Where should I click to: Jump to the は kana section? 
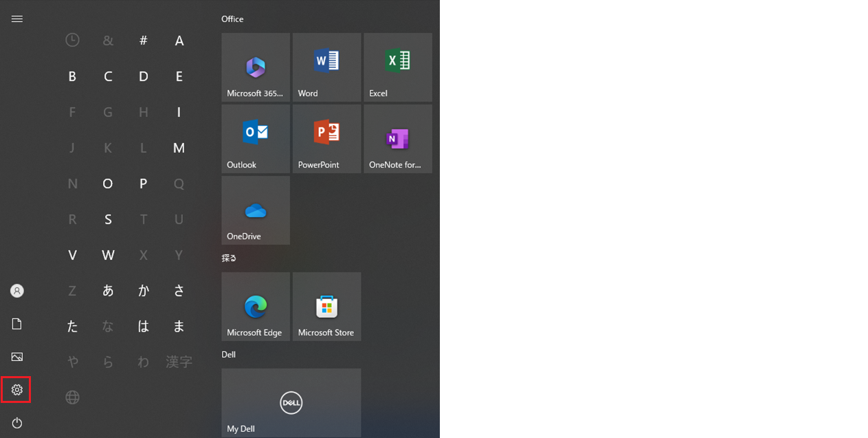coord(144,326)
